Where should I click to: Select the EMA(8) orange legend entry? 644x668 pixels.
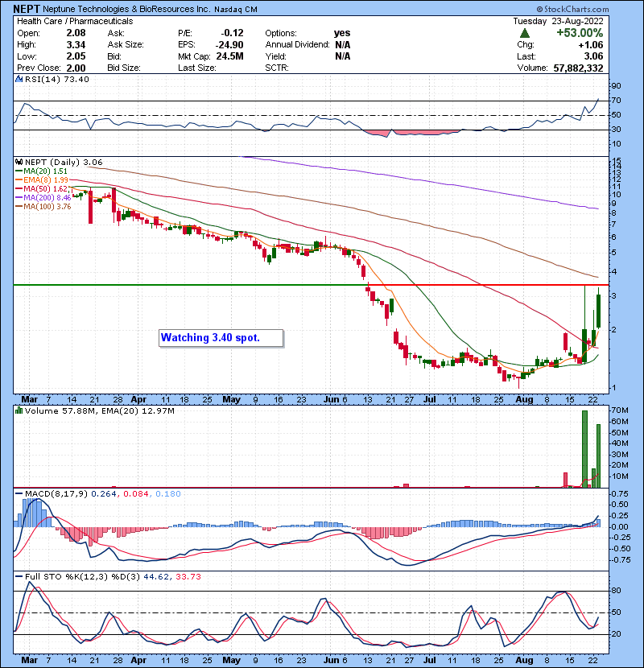42,179
